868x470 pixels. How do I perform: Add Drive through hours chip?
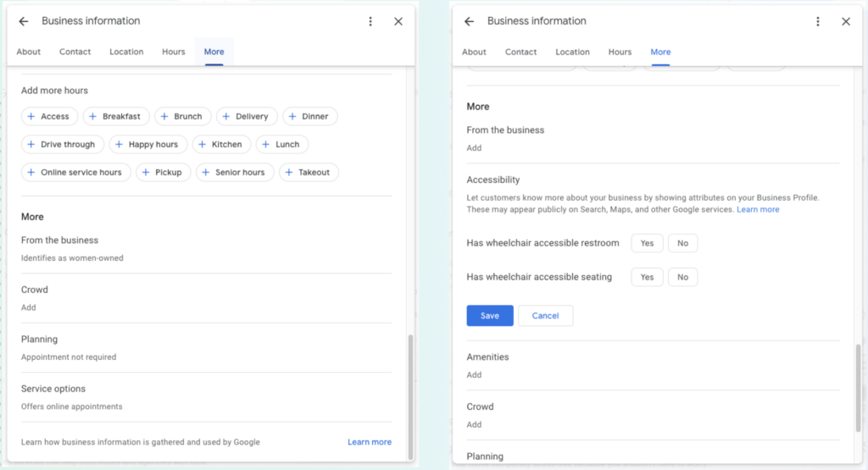point(63,144)
